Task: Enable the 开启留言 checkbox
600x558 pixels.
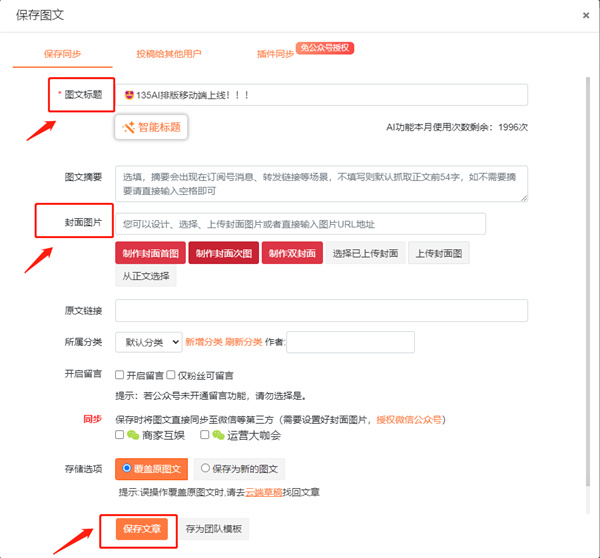Action: coord(119,375)
